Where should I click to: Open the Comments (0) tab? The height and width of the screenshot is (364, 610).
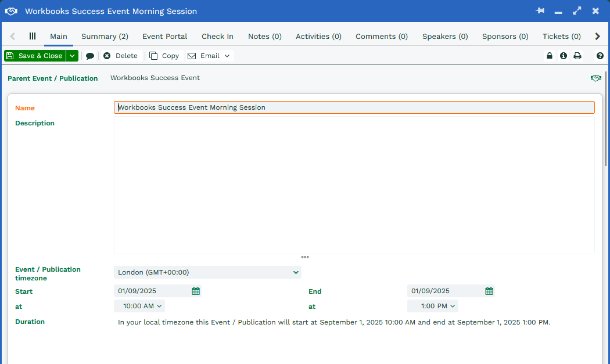(x=382, y=36)
